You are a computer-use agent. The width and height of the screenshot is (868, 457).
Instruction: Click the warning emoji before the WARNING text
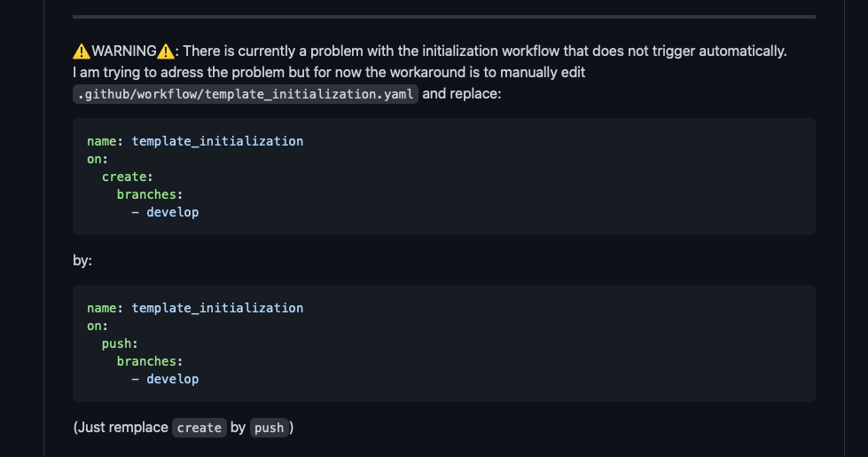click(82, 51)
